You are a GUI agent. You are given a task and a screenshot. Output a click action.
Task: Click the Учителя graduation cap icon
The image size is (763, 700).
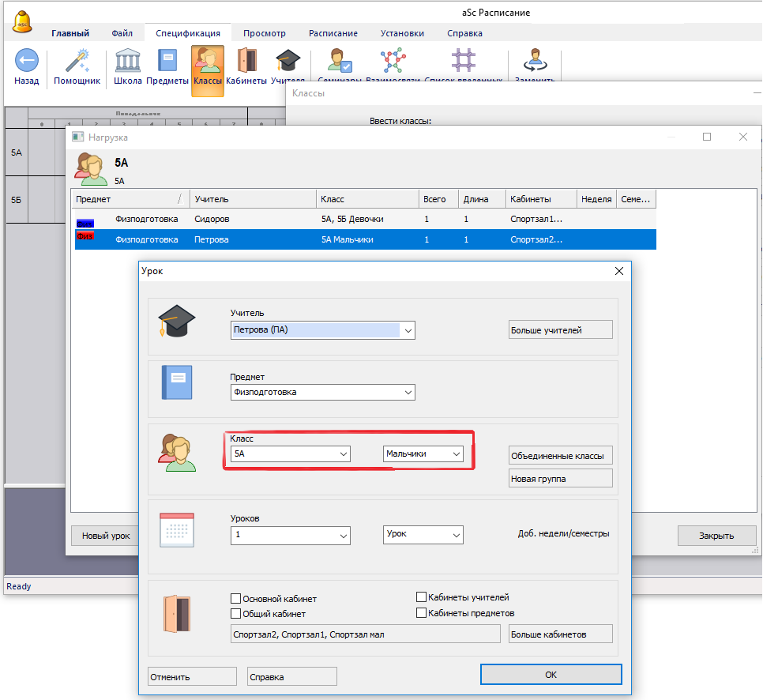tap(288, 62)
